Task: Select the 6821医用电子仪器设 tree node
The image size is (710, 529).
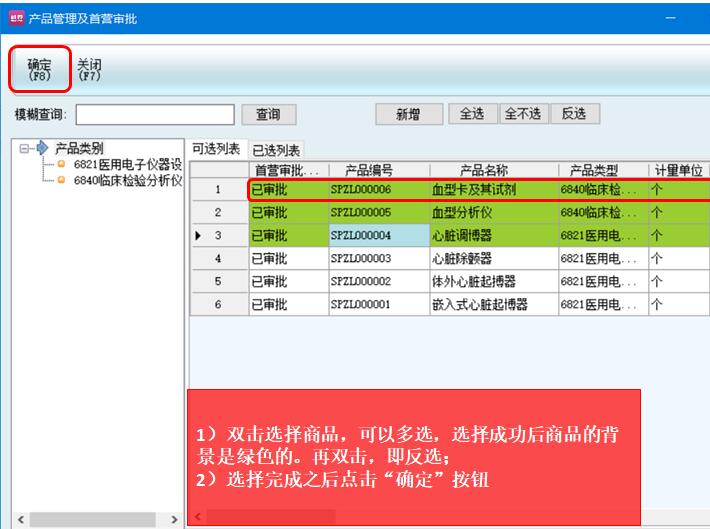Action: click(127, 165)
